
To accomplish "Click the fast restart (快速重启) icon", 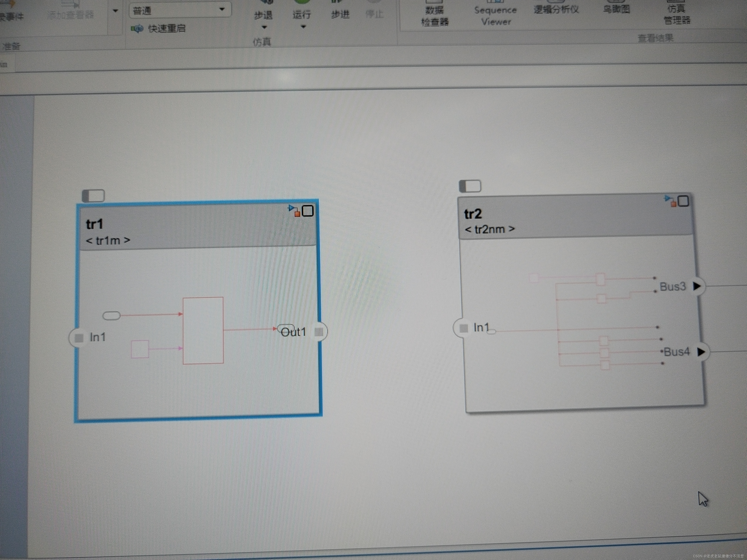I will (x=137, y=29).
